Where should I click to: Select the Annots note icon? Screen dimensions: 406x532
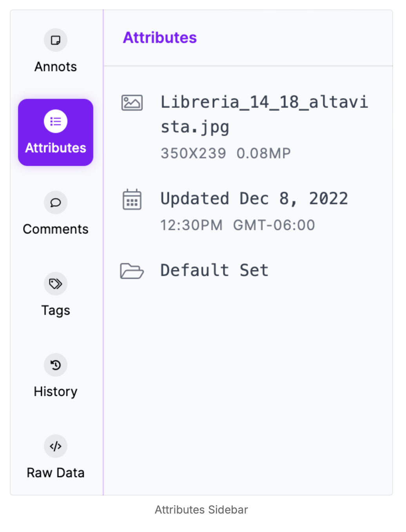coord(55,40)
